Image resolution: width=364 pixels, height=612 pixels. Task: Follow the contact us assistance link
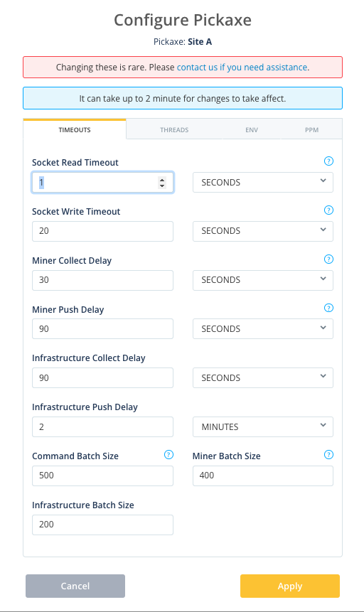(242, 67)
